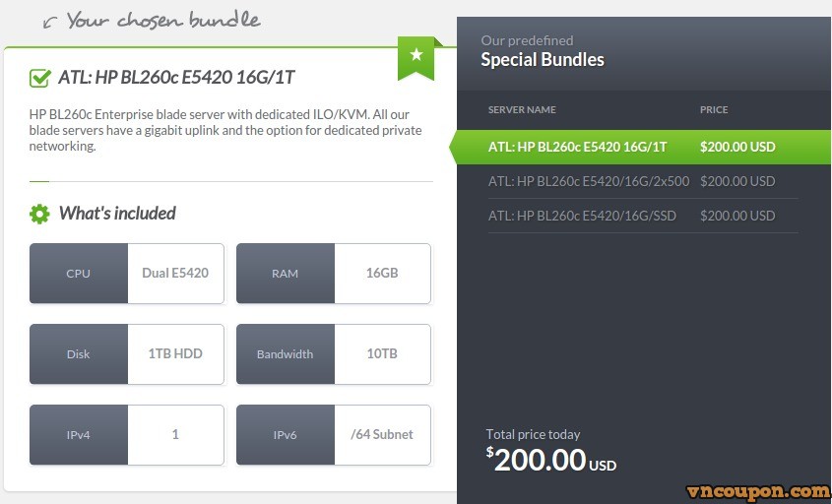The image size is (832, 504).
Task: Select the ATL: HP BL260c E5420 16G/1T bundle row
Action: [x=640, y=147]
